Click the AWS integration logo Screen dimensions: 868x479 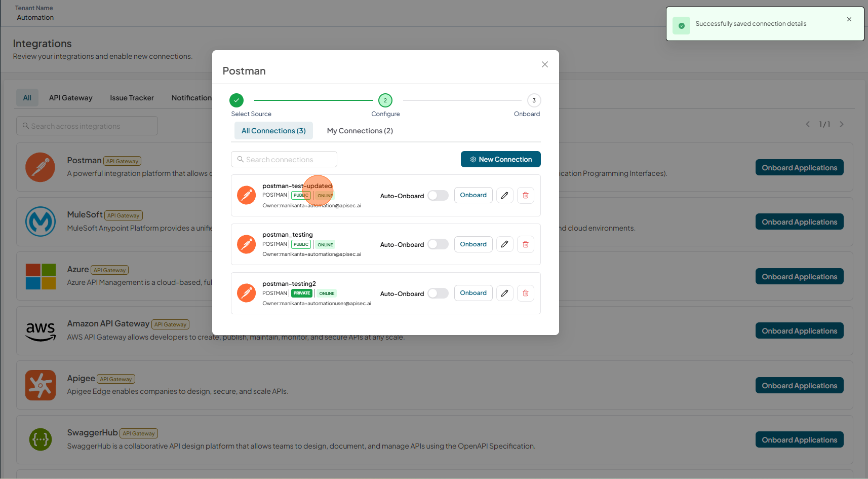(x=41, y=331)
